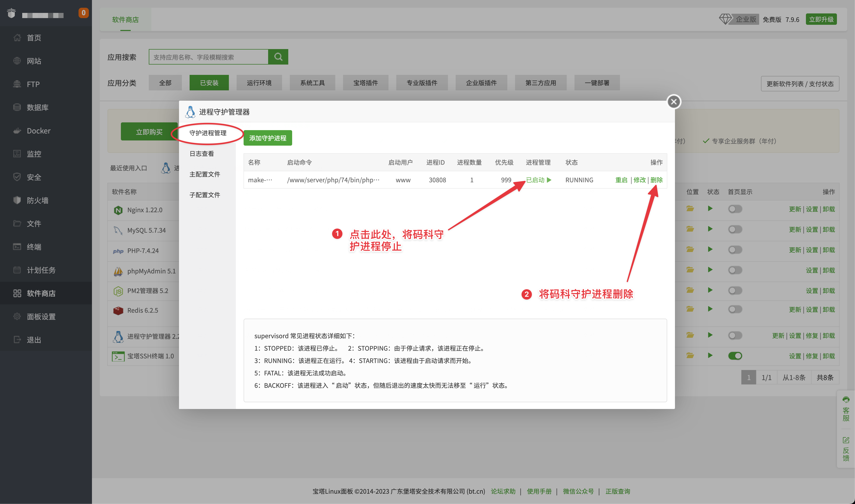This screenshot has width=855, height=504.
Task: Click play status icon for Redis 6.2.5
Action: click(710, 309)
